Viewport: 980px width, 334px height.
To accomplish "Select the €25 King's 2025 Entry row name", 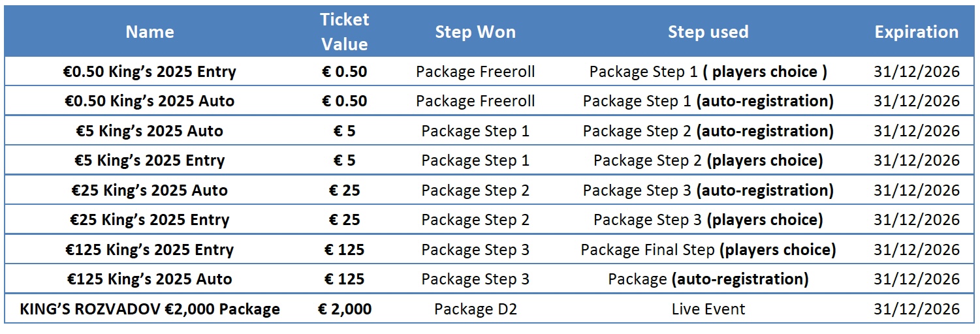I will (150, 220).
